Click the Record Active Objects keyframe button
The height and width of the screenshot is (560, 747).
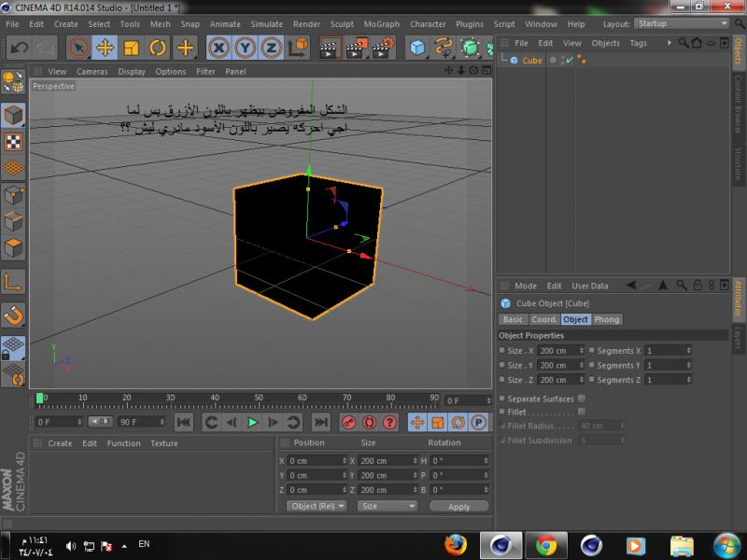click(x=347, y=423)
